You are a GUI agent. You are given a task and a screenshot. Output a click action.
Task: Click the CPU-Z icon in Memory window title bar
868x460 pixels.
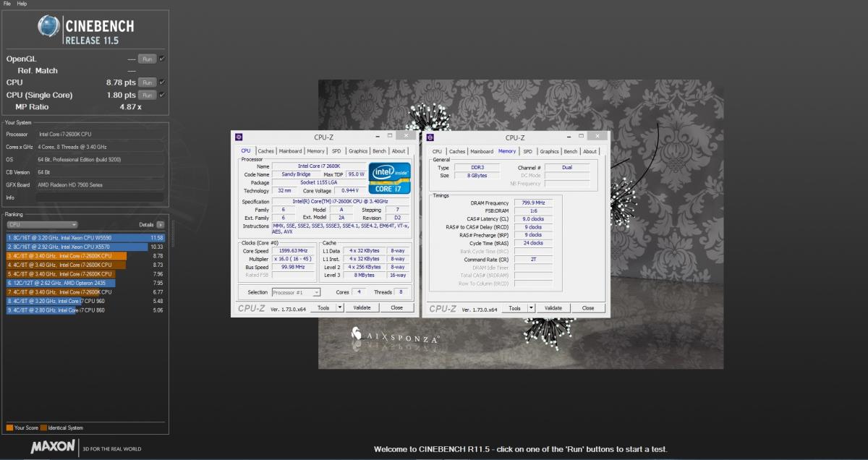point(430,137)
